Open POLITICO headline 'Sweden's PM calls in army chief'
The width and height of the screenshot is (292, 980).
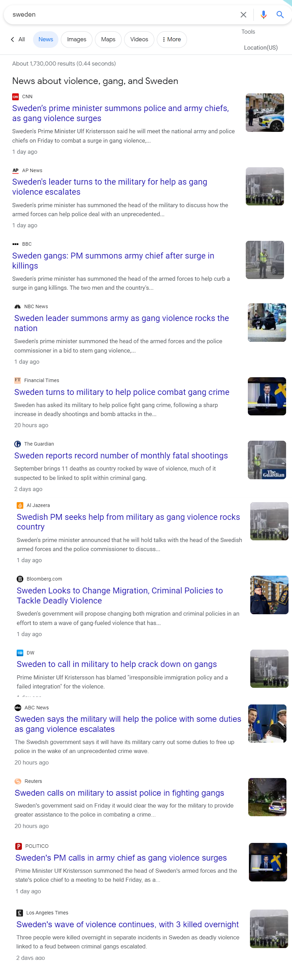tap(121, 857)
